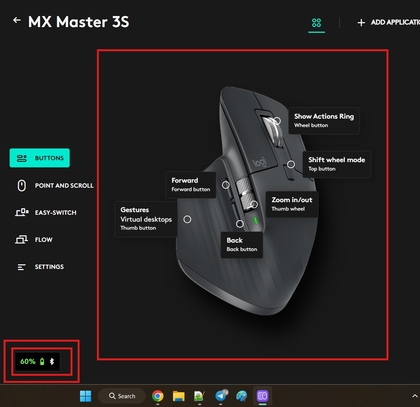
Task: Open the Flow section
Action: point(34,240)
